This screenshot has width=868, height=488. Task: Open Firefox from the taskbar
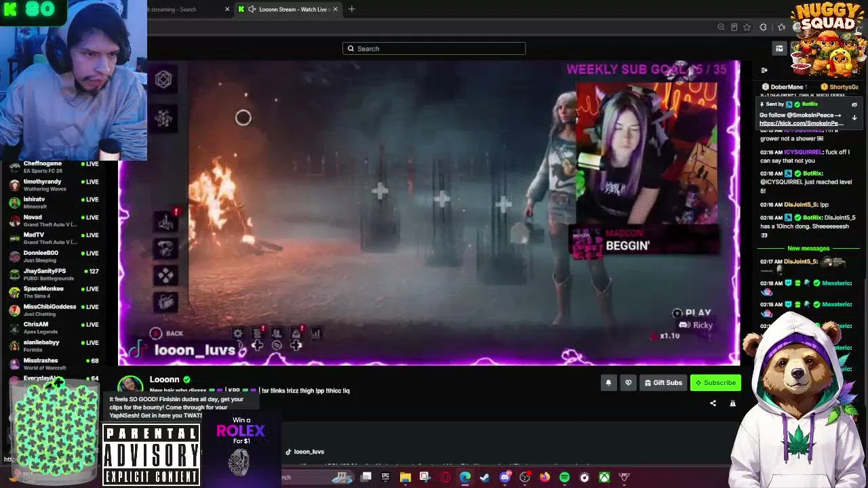(545, 477)
